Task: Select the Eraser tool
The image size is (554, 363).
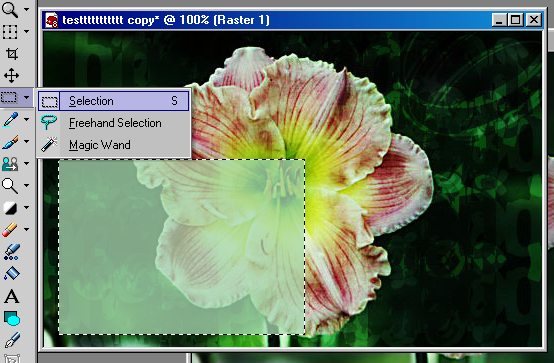Action: coord(10,230)
